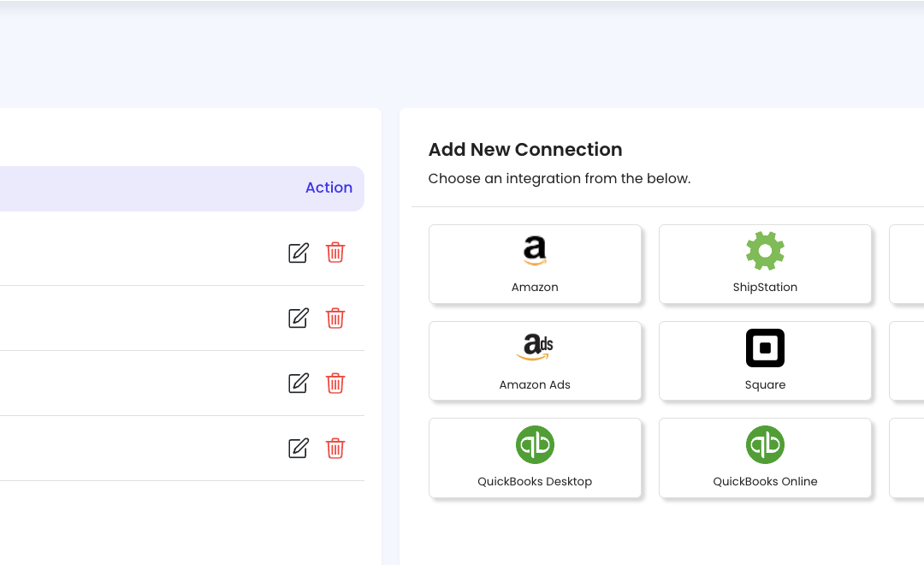Click the Action column header
The image size is (924, 565).
329,187
